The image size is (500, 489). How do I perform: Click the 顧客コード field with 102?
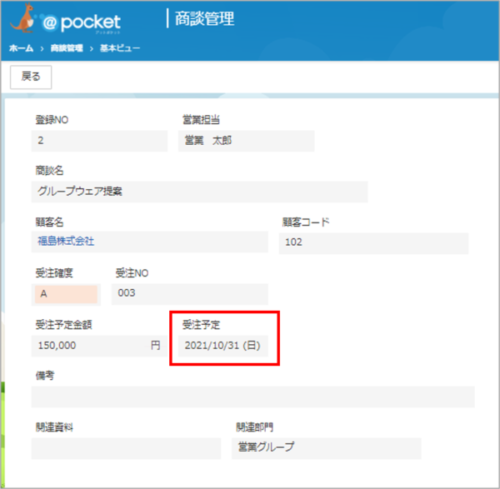374,243
